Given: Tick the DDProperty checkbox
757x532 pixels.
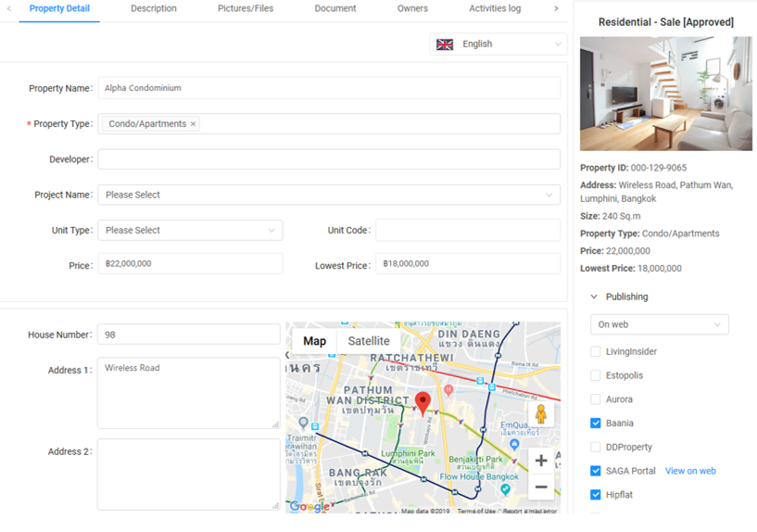Looking at the screenshot, I should pyautogui.click(x=596, y=447).
